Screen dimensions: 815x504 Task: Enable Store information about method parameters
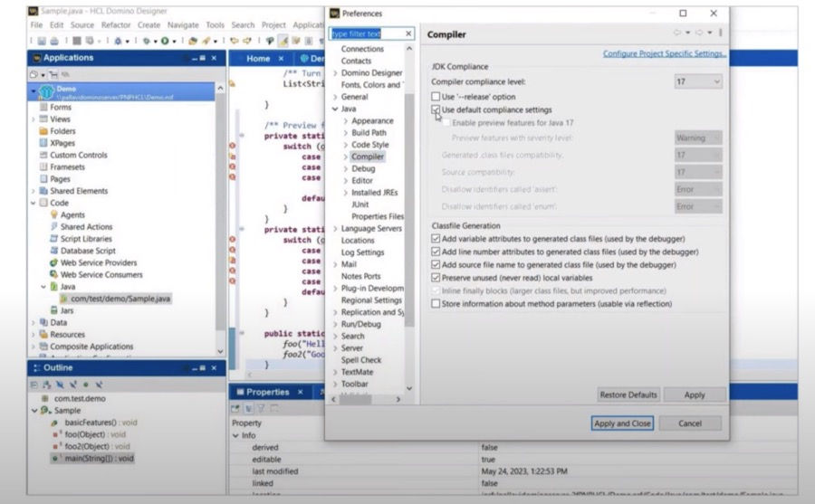pyautogui.click(x=436, y=304)
